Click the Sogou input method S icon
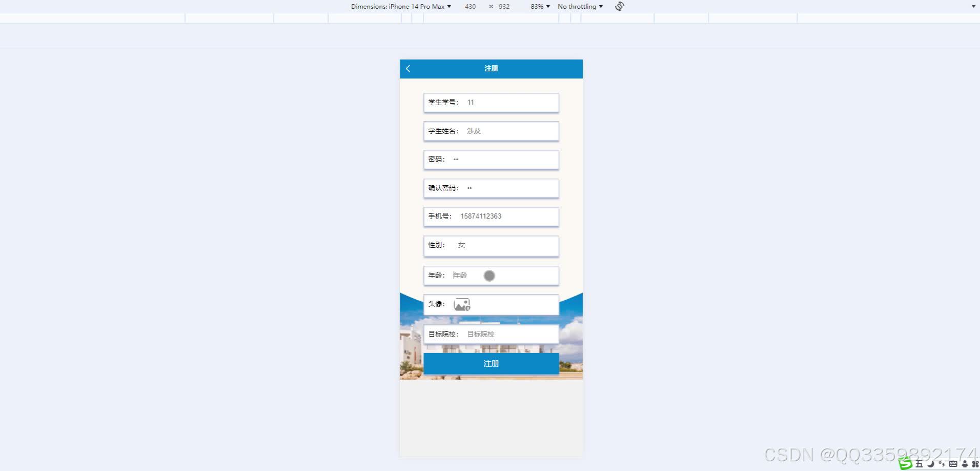This screenshot has height=471, width=980. [x=906, y=464]
